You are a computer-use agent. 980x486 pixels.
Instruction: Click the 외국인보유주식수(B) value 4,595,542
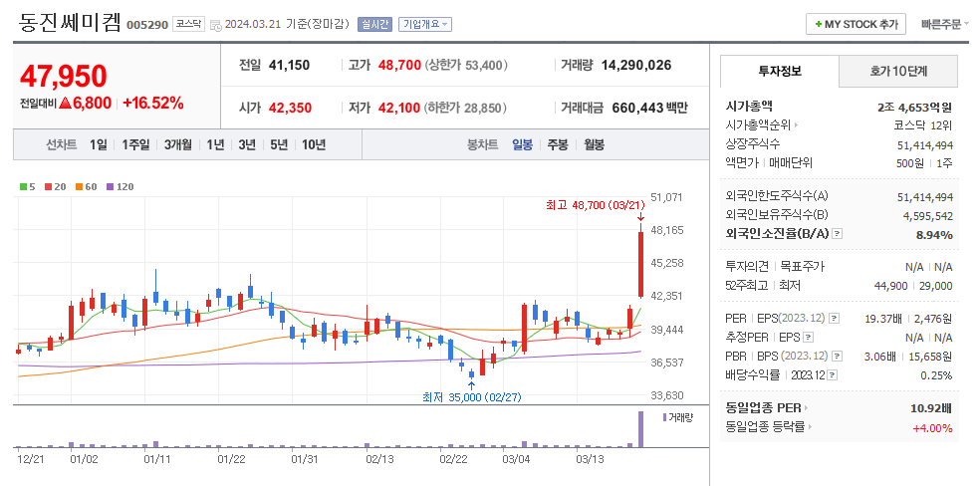pos(928,215)
